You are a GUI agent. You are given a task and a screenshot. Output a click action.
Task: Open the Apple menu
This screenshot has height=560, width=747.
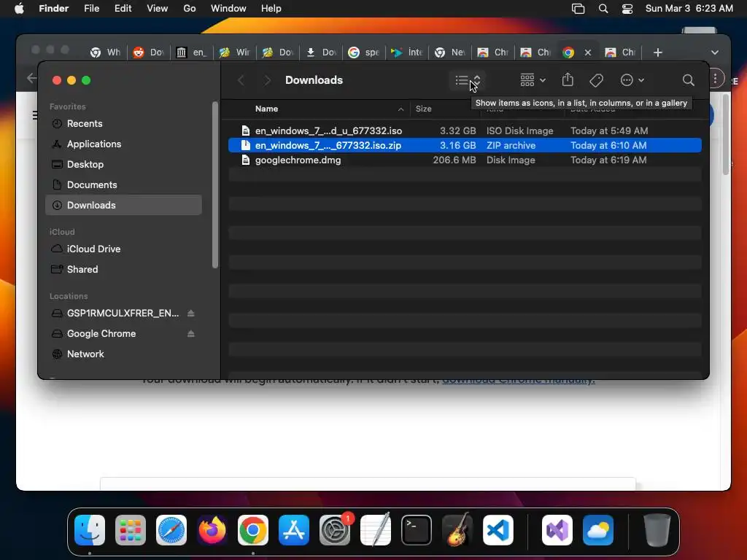click(x=19, y=9)
